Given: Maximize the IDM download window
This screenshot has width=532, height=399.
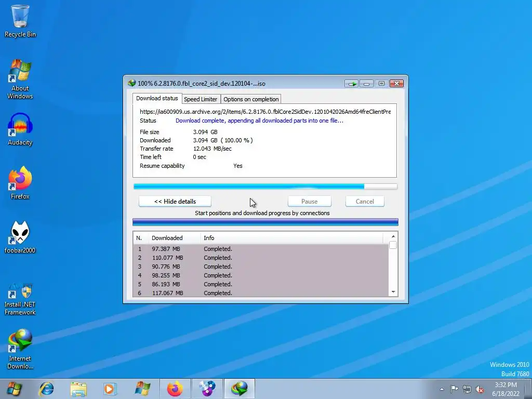Looking at the screenshot, I should [381, 84].
